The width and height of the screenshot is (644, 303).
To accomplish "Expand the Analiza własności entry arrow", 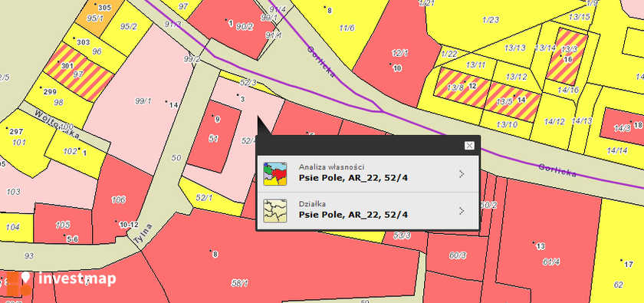I will click(462, 174).
